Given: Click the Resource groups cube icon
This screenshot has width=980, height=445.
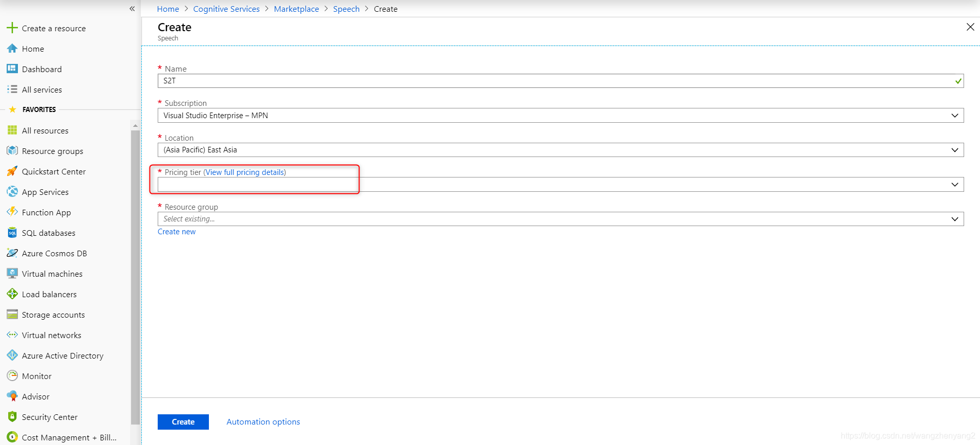Looking at the screenshot, I should click(x=12, y=150).
